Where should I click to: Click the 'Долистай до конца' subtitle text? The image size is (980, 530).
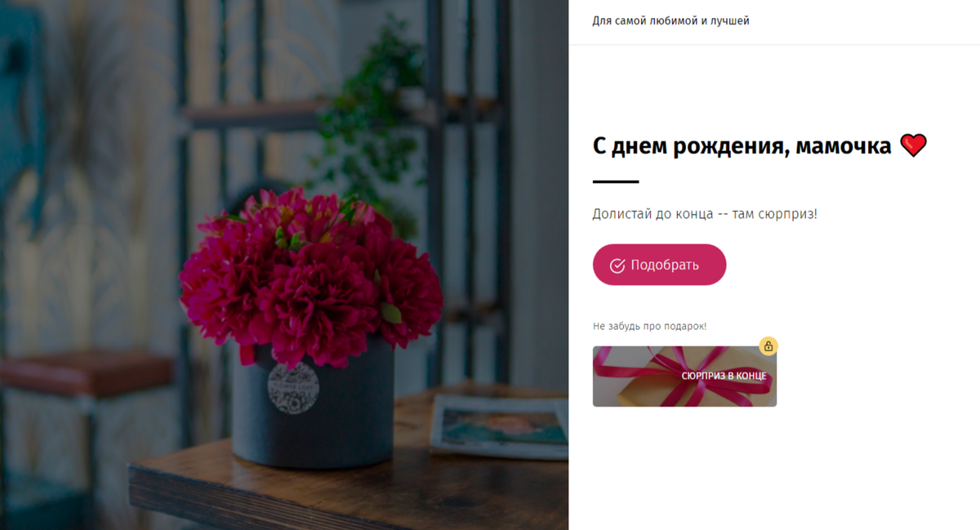pos(652,214)
